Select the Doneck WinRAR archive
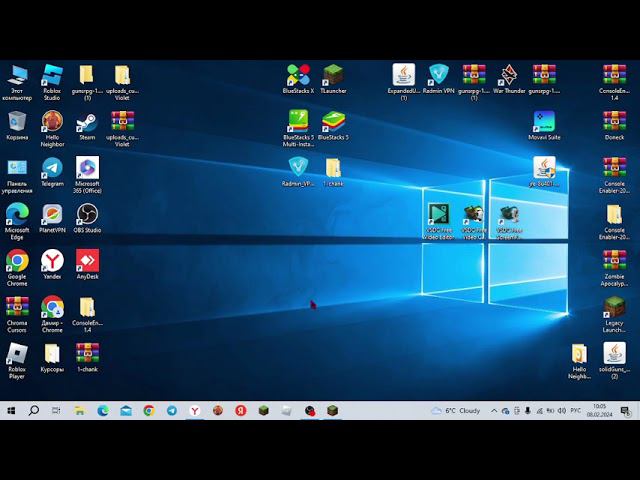The image size is (640, 480). 614,126
